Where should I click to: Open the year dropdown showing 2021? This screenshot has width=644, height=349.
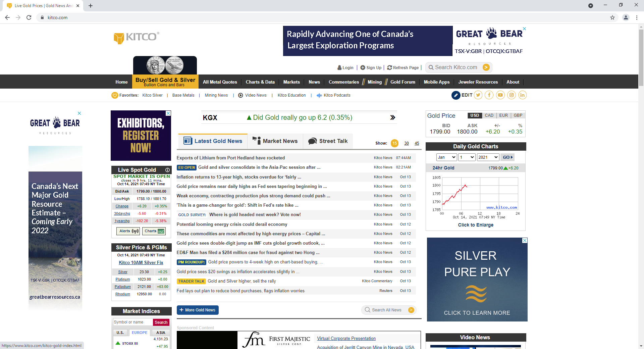click(x=488, y=157)
